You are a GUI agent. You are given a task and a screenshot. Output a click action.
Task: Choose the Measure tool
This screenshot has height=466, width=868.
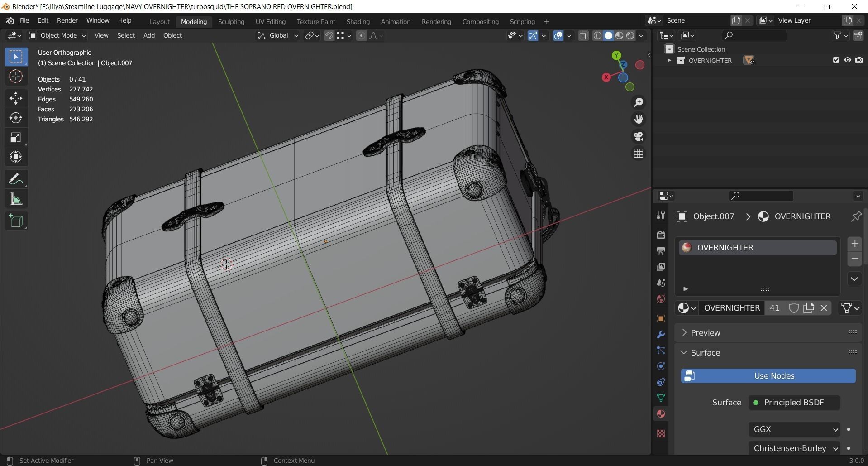[x=16, y=199]
